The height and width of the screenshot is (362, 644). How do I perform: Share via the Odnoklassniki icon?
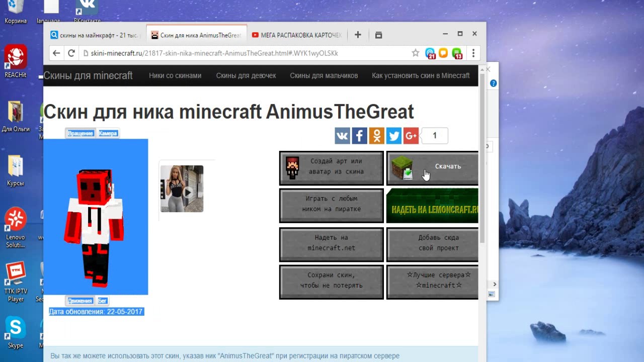[x=376, y=136]
